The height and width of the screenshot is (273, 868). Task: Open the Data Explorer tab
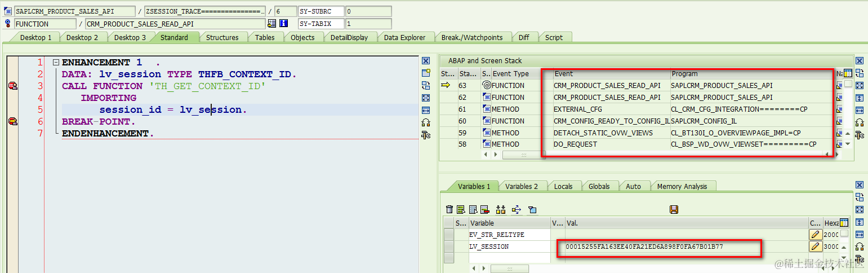click(x=404, y=37)
